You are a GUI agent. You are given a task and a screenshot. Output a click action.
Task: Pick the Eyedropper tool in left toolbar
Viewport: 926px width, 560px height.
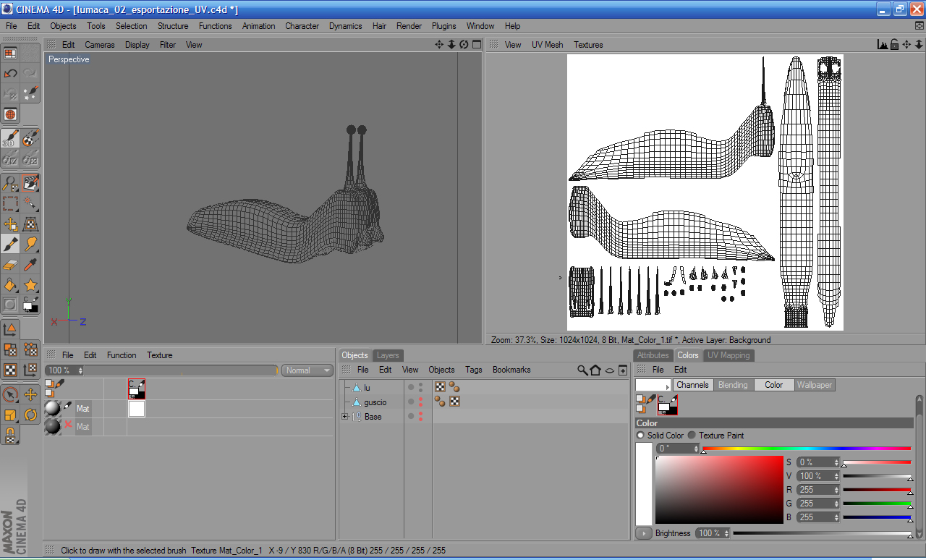[x=30, y=265]
